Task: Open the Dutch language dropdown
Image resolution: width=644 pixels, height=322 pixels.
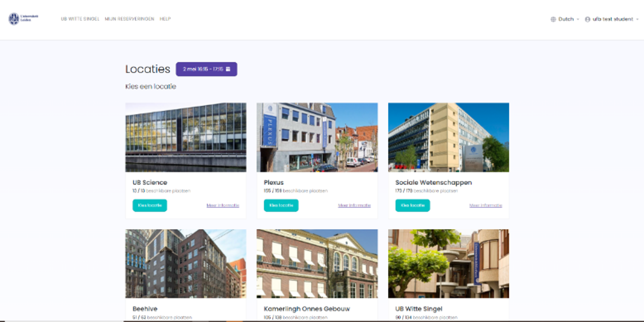Action: 566,19
